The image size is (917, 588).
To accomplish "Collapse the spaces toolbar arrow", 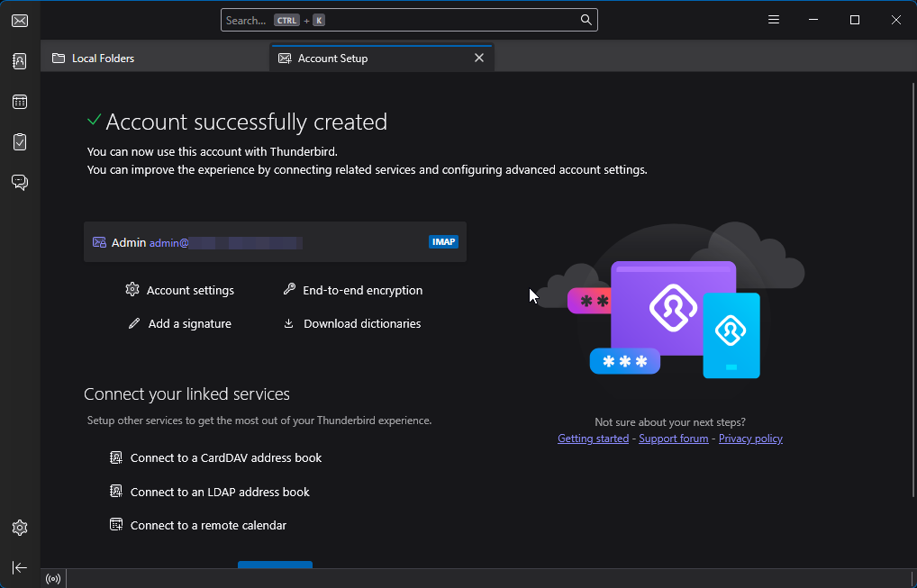I will click(x=20, y=567).
